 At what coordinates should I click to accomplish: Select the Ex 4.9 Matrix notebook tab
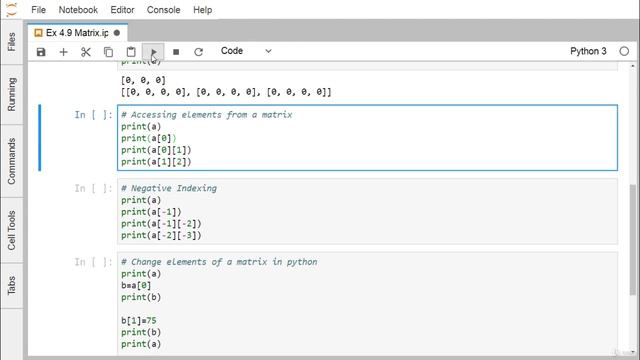tap(78, 33)
